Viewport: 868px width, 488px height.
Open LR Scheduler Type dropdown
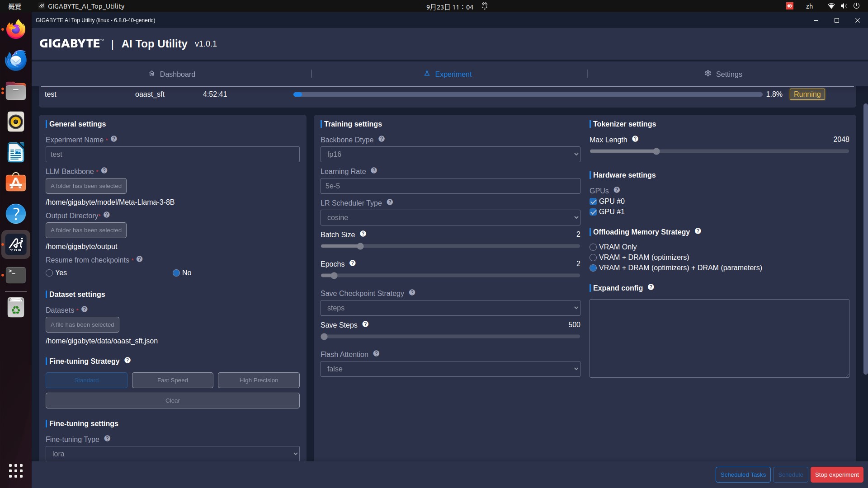[x=450, y=217]
